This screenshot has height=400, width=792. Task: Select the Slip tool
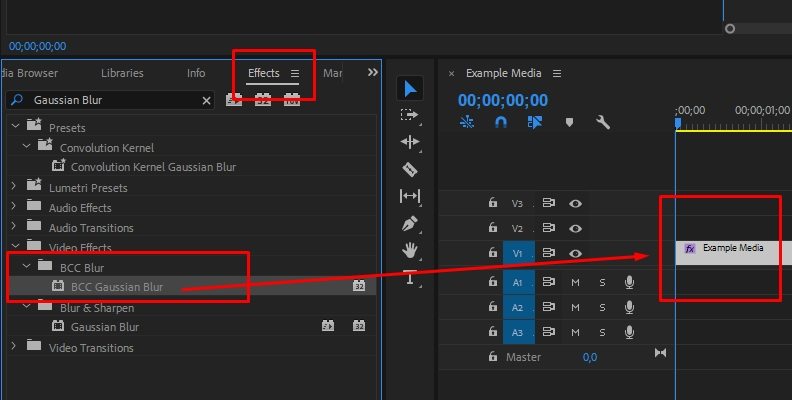coord(410,196)
